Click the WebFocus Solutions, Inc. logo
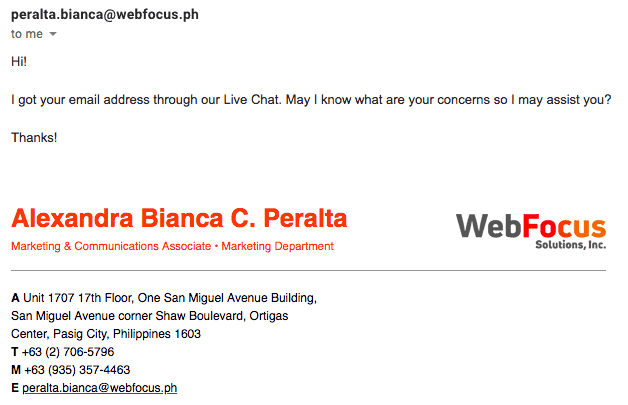The width and height of the screenshot is (628, 405). click(531, 230)
